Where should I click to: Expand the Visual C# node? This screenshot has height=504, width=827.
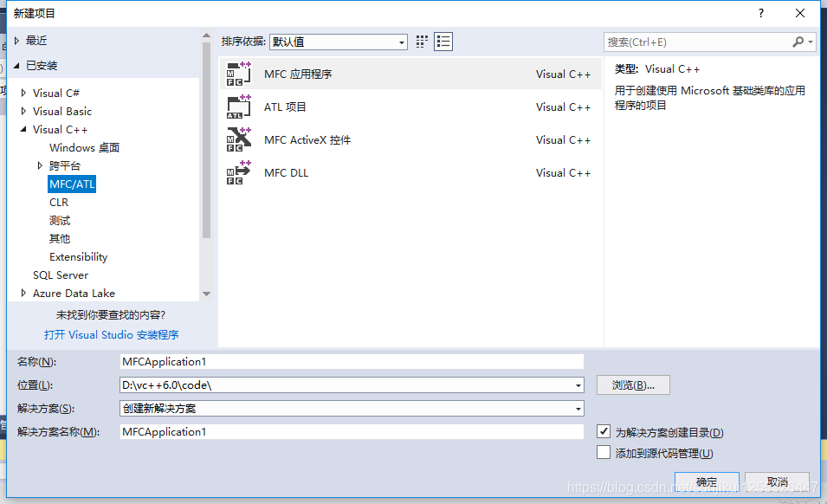[23, 93]
